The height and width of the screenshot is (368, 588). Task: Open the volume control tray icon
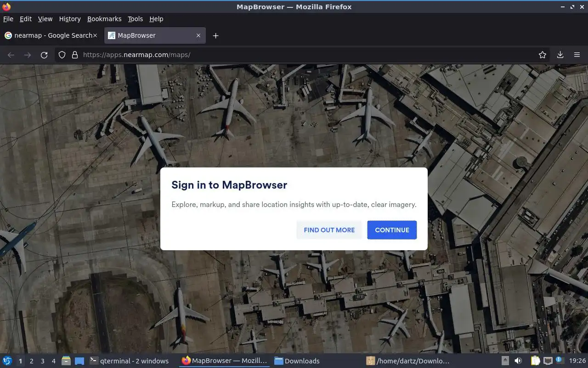(518, 361)
